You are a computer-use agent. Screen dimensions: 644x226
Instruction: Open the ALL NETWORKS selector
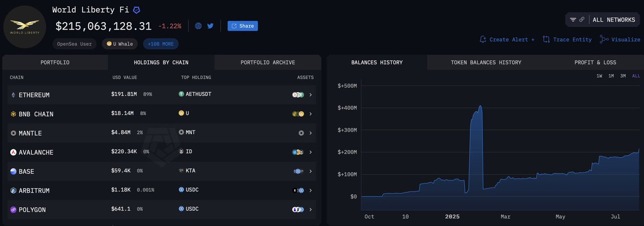[x=613, y=20]
